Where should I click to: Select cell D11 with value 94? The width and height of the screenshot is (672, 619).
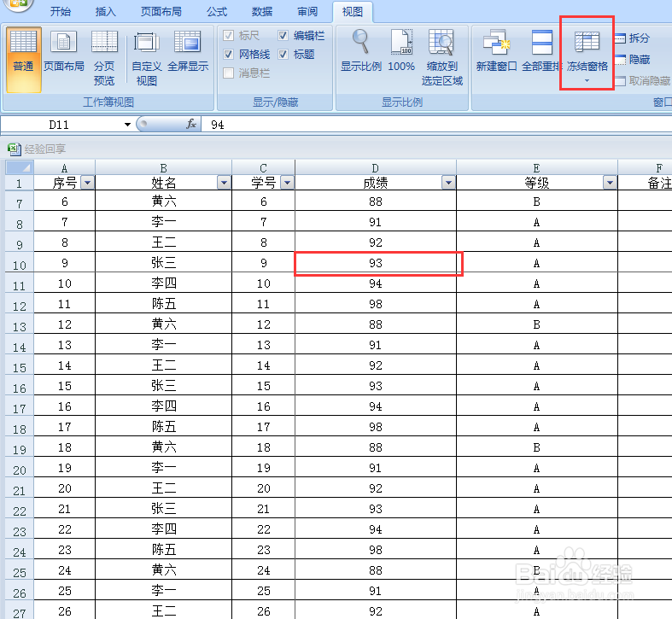(376, 283)
